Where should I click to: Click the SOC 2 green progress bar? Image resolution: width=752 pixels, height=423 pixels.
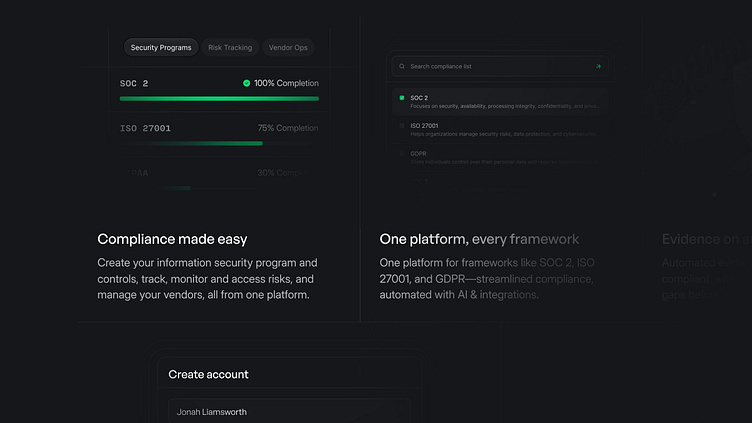click(x=219, y=99)
